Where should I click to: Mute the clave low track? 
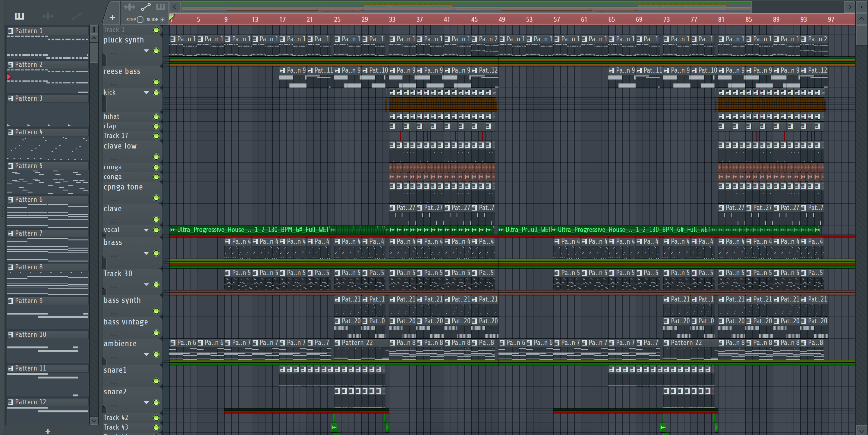[x=156, y=157]
